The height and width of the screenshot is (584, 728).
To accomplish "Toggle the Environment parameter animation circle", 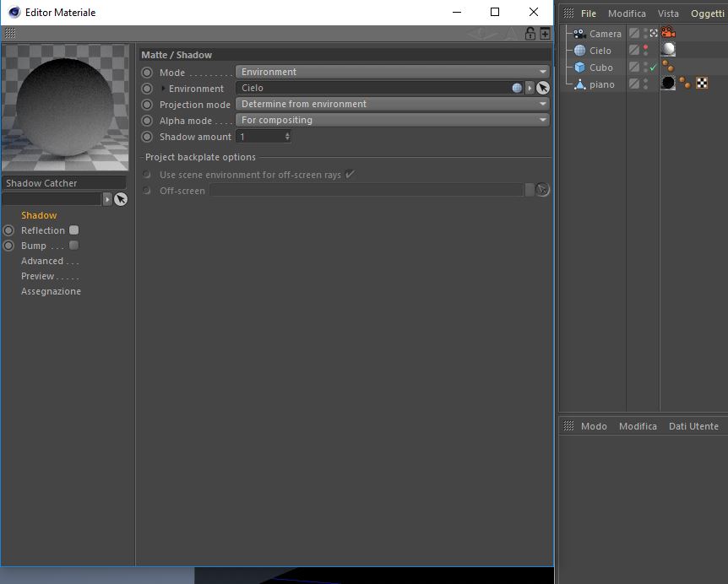I will click(x=147, y=88).
